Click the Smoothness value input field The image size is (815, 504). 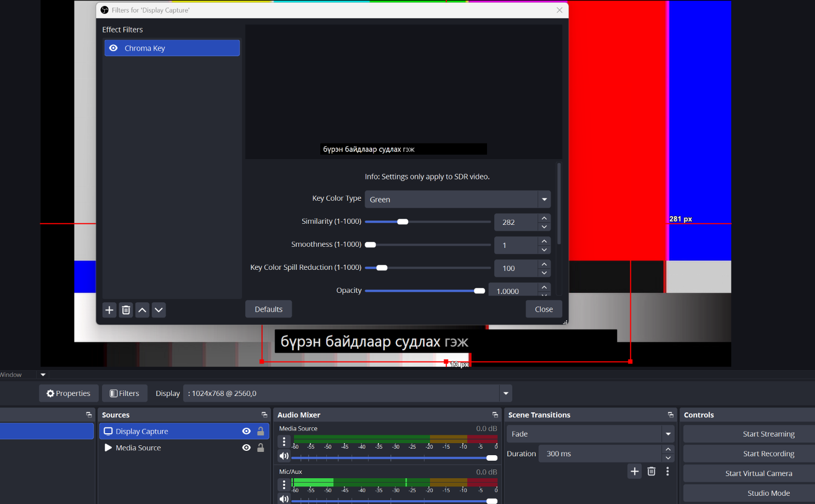pos(516,245)
